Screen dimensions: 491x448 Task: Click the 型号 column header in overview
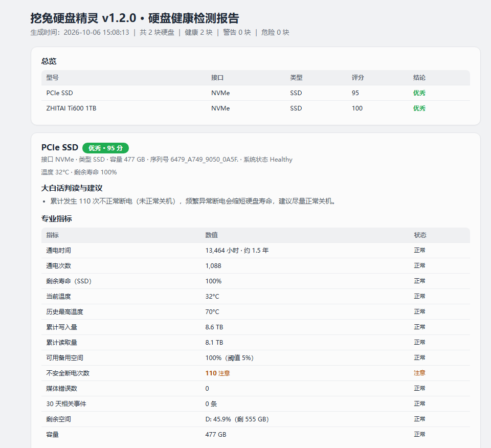52,78
